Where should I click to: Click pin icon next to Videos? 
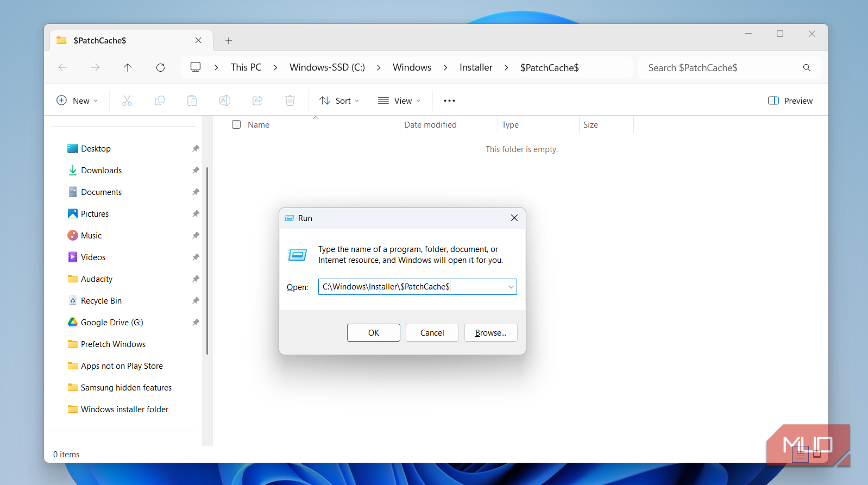(196, 257)
